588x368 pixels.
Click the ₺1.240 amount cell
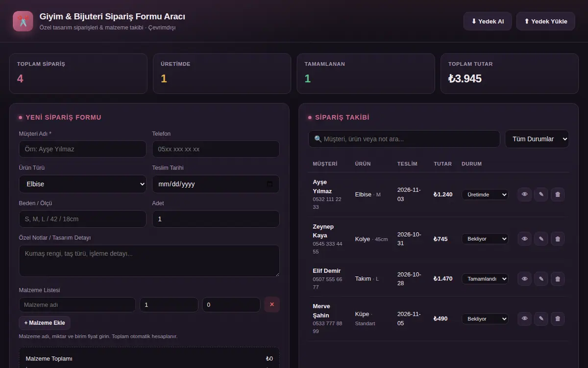(x=443, y=194)
